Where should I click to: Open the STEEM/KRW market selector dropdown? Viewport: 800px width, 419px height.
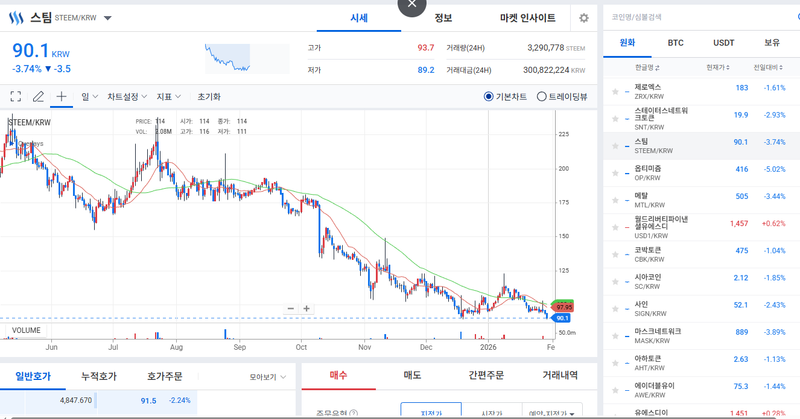coord(107,18)
